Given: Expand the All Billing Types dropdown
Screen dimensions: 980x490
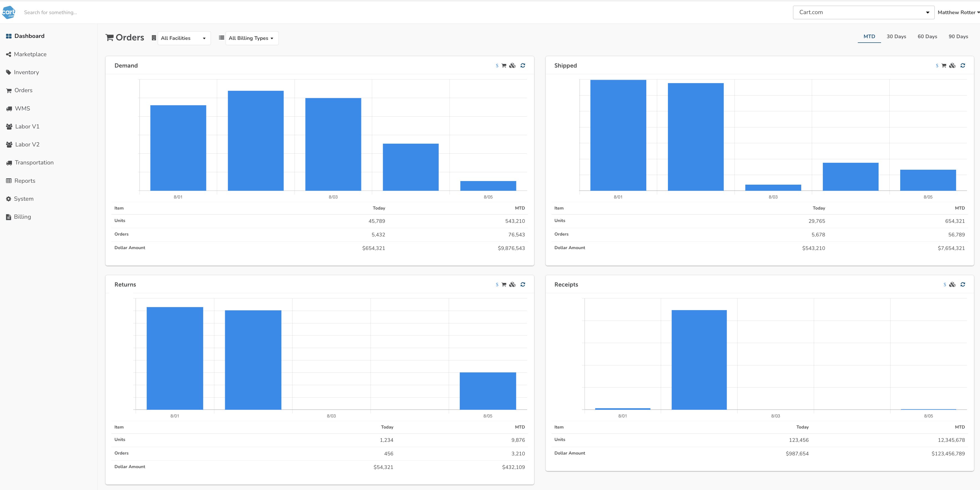Looking at the screenshot, I should pos(251,38).
